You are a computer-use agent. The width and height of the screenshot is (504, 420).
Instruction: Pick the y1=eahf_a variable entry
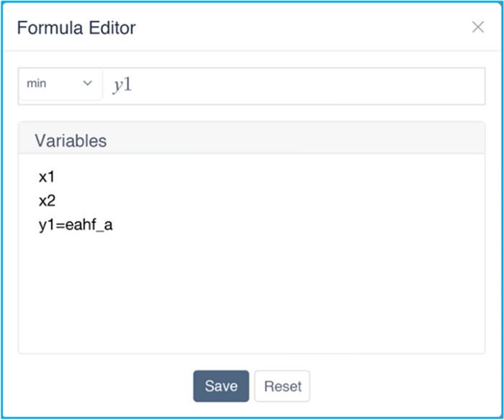[76, 225]
